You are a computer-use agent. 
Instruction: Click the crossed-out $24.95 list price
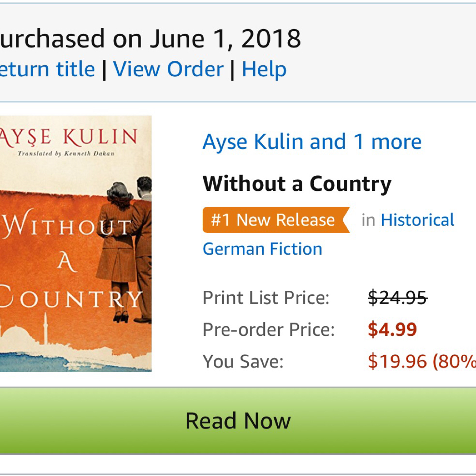point(398,298)
